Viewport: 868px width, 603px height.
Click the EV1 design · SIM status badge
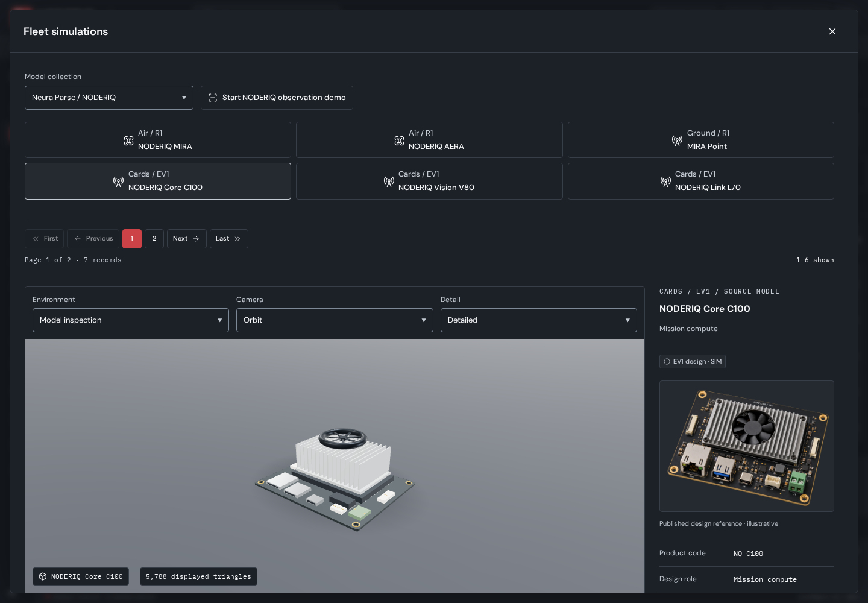693,362
